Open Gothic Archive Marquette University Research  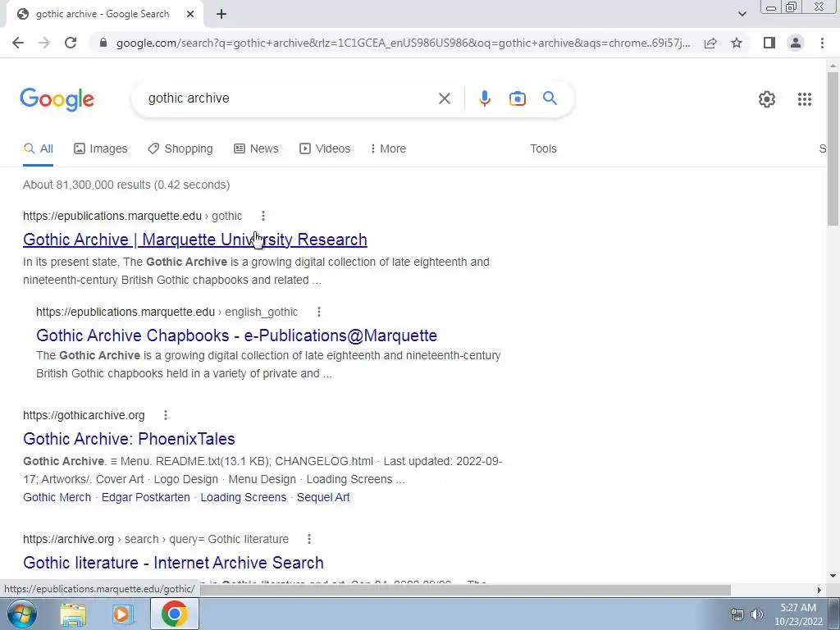(195, 240)
